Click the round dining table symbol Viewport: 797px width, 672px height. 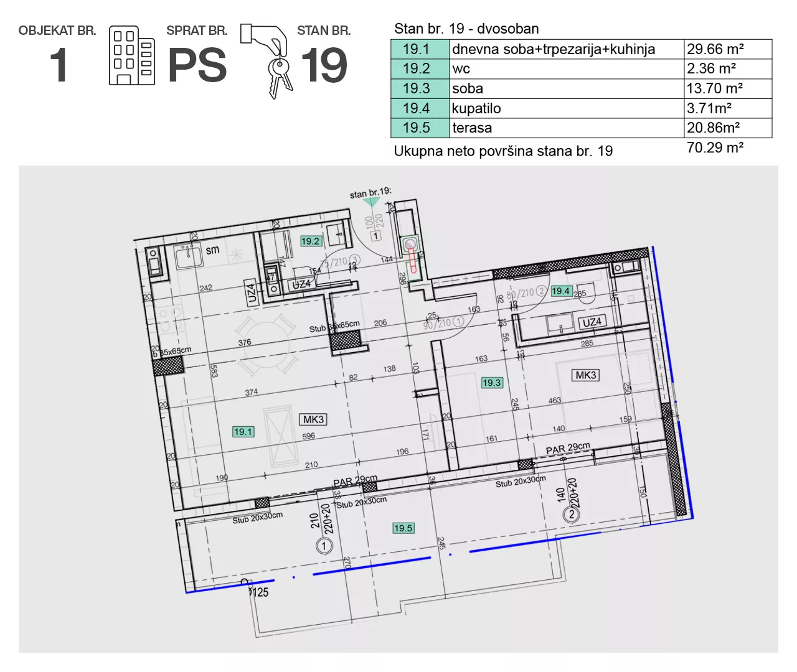click(266, 344)
